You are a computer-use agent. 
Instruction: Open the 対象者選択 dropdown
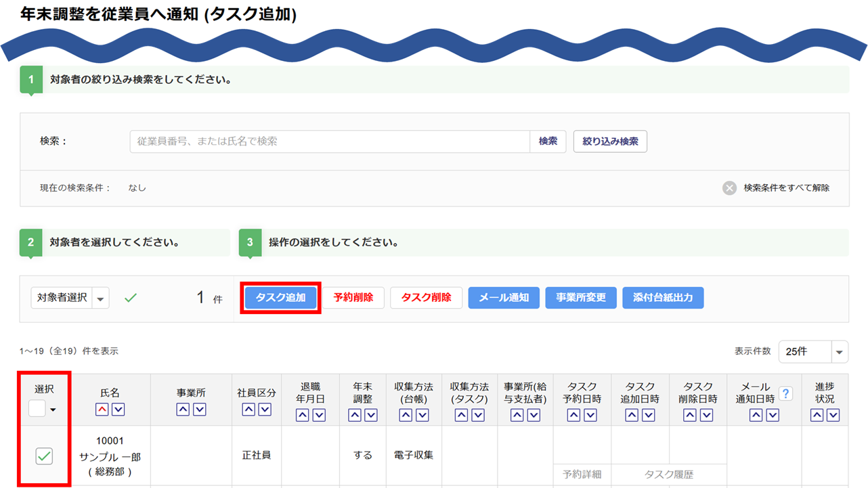70,298
